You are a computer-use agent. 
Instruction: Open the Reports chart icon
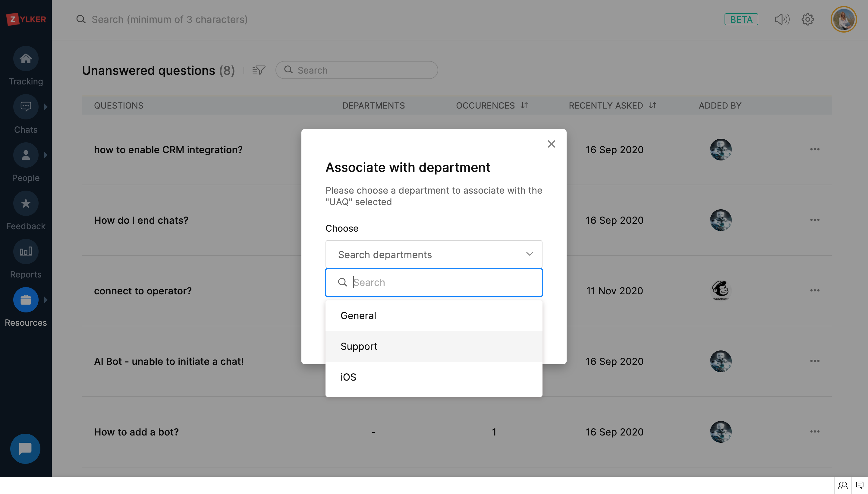click(26, 252)
